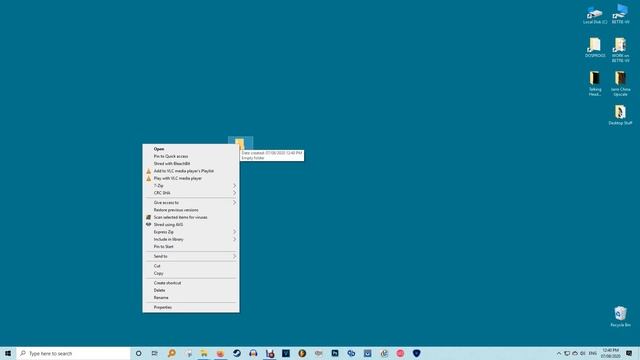640x360 pixels.
Task: Click the volume icon in system tray
Action: tap(582, 353)
